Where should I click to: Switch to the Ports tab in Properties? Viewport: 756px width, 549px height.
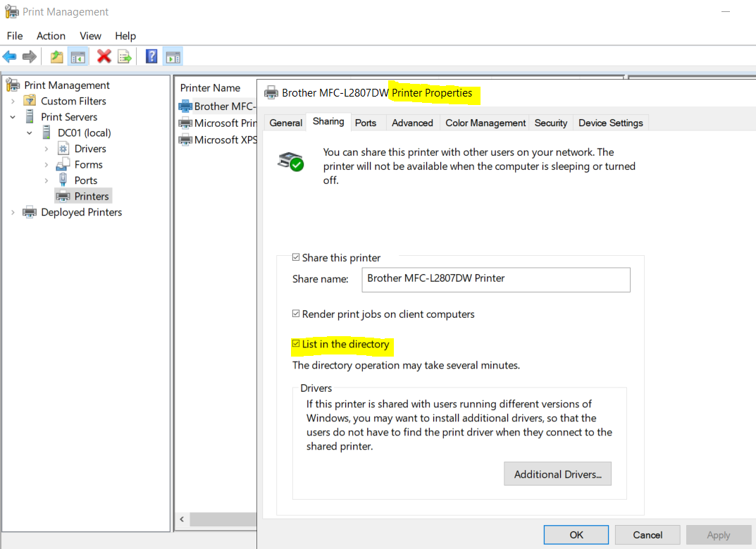[366, 123]
